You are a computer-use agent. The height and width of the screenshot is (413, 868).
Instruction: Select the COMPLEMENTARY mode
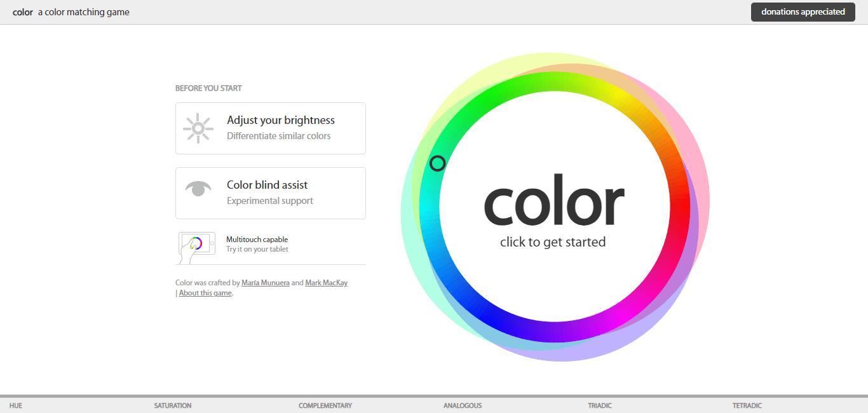325,405
